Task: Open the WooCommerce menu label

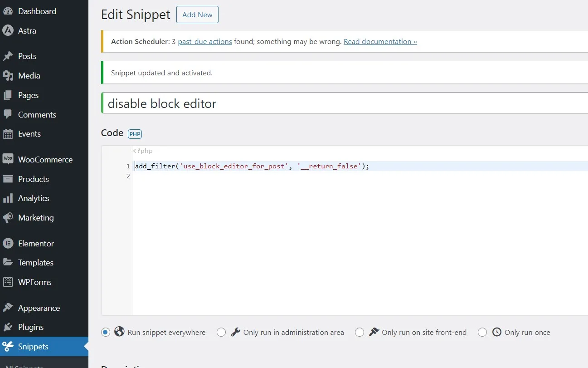Action: click(x=45, y=160)
